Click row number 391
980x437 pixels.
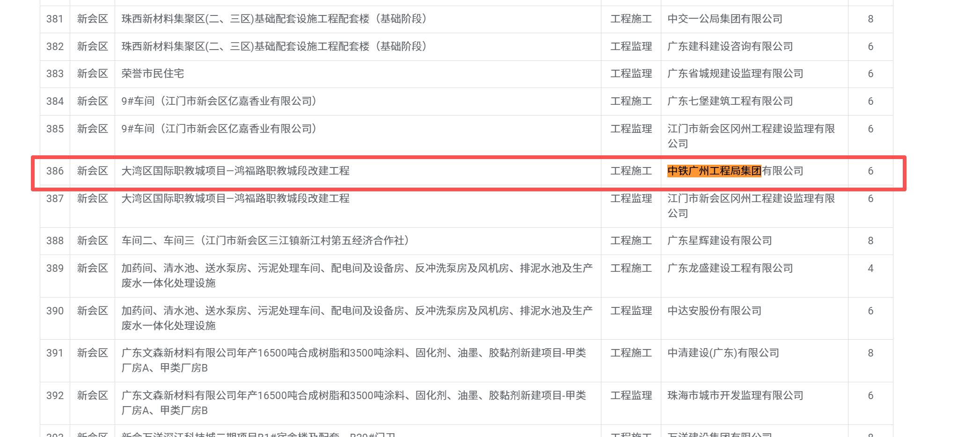pos(55,353)
